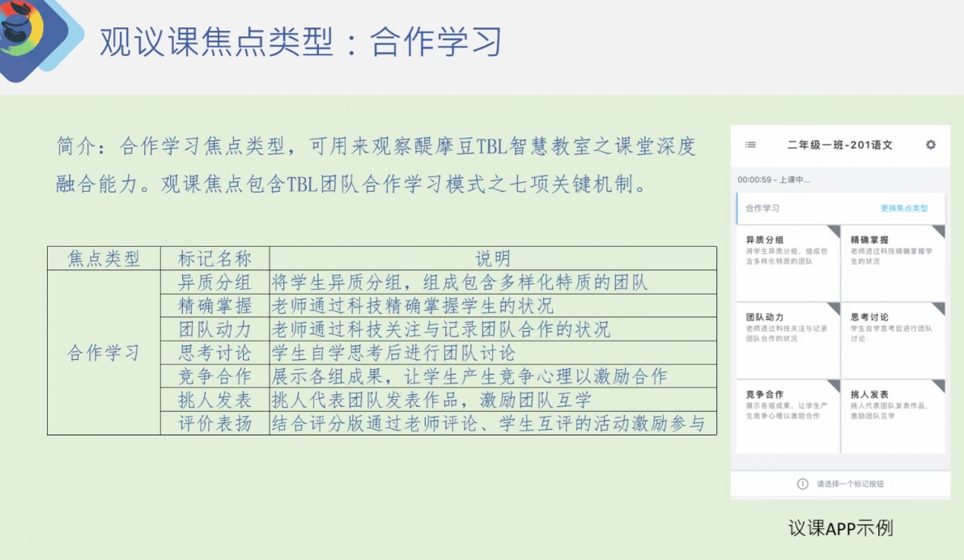Click corner triangle on 精确掌握 card

(x=939, y=231)
